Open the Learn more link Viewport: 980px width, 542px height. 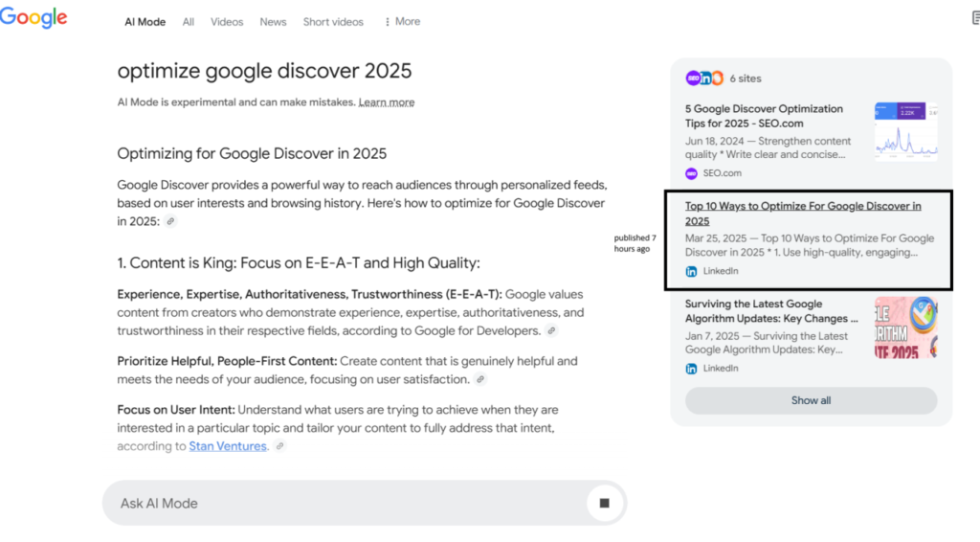387,102
